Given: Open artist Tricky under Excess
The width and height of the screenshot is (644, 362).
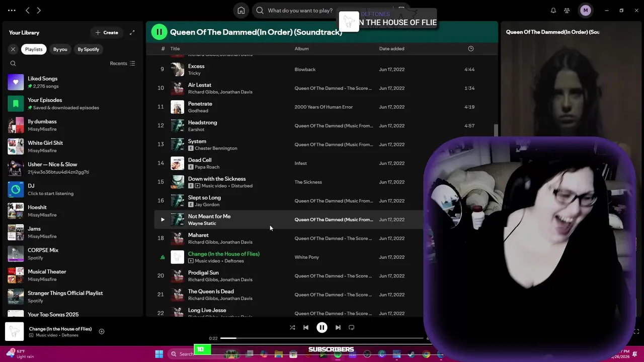Looking at the screenshot, I should pyautogui.click(x=194, y=73).
